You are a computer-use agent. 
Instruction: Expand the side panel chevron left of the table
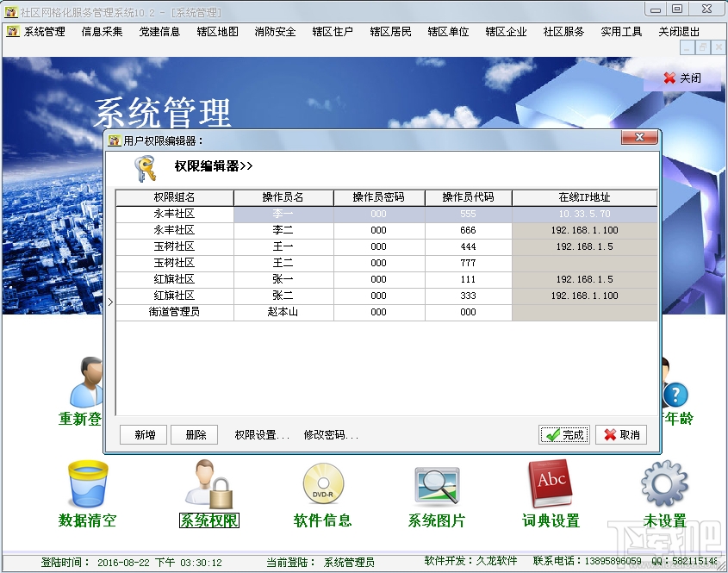[112, 303]
